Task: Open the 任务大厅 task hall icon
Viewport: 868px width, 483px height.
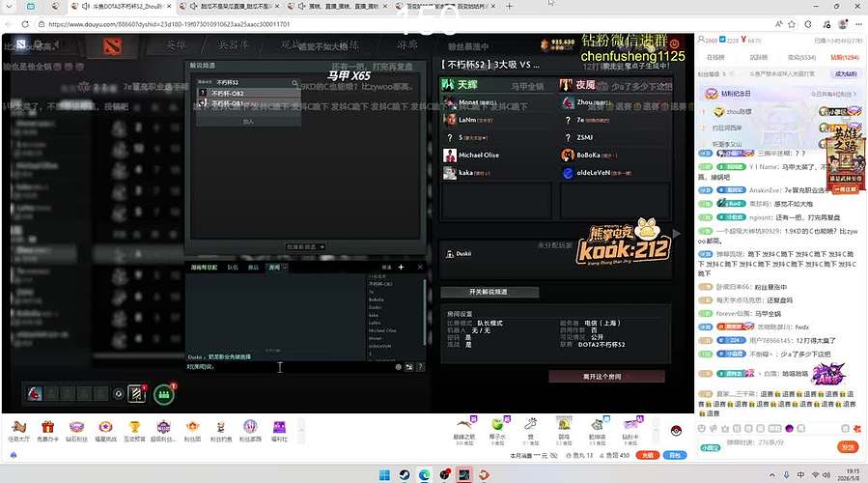Action: pyautogui.click(x=18, y=431)
